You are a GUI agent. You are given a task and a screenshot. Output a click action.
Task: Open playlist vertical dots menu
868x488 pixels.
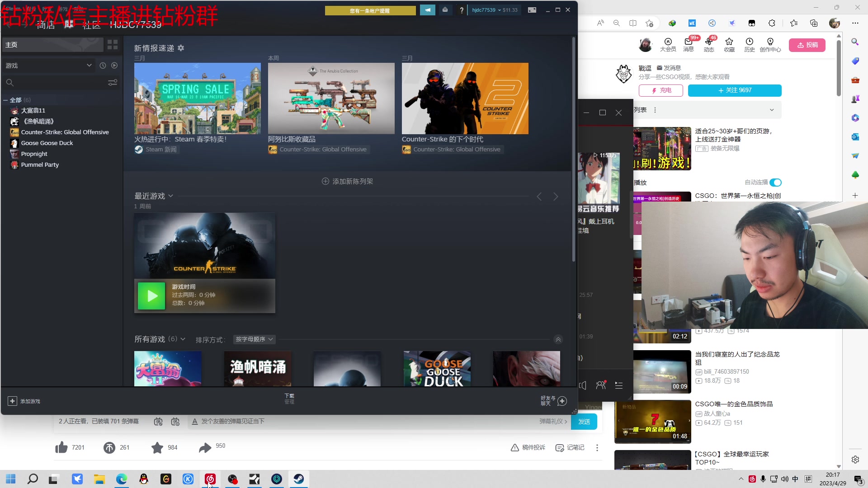point(655,110)
